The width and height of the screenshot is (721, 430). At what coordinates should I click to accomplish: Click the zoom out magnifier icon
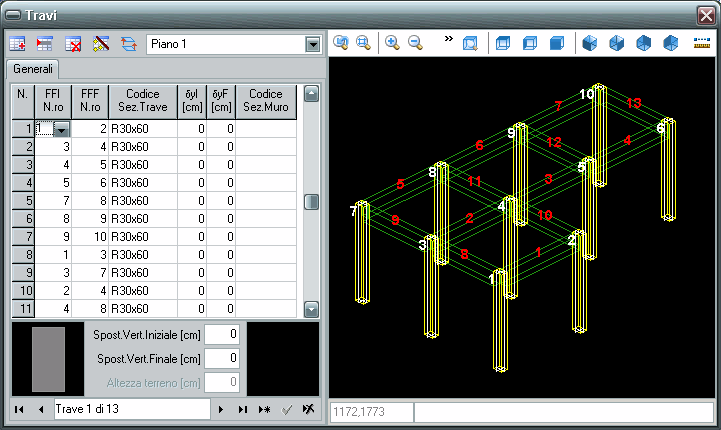click(415, 43)
